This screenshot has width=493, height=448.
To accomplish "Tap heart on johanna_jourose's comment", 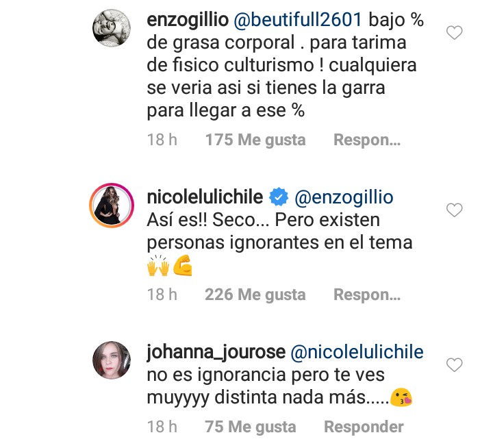I will [454, 365].
